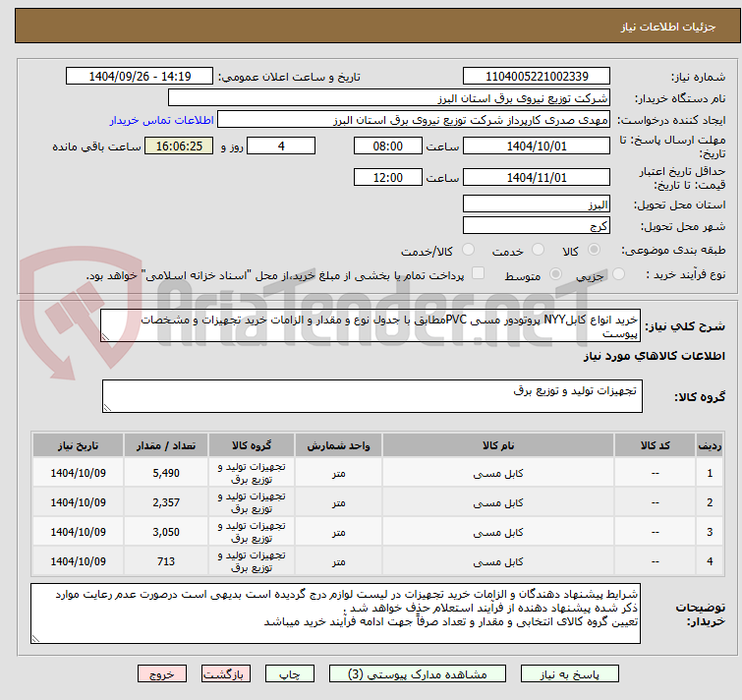Click the شرح کلی نیاز description textarea
Viewport: 742px width, 700px height.
click(371, 325)
